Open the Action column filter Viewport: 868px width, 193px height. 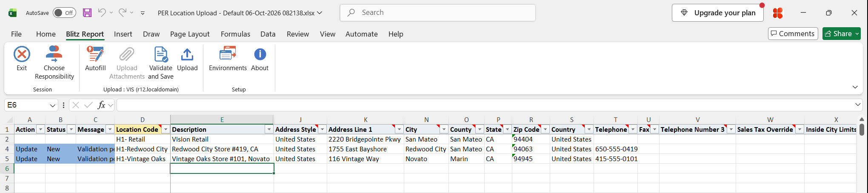click(x=40, y=129)
